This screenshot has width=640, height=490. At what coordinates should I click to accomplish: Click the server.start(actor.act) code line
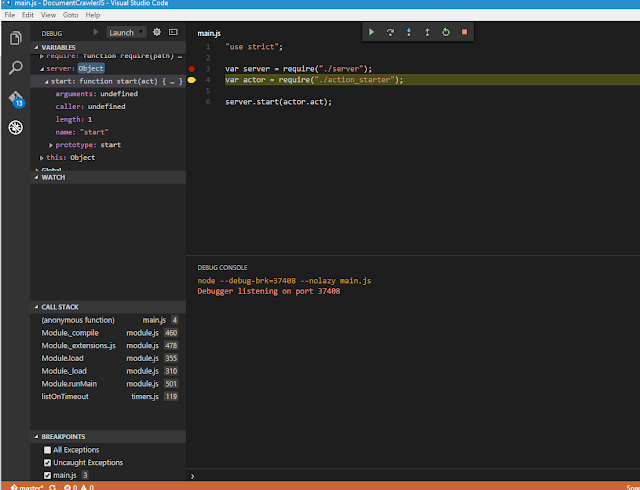(x=279, y=102)
